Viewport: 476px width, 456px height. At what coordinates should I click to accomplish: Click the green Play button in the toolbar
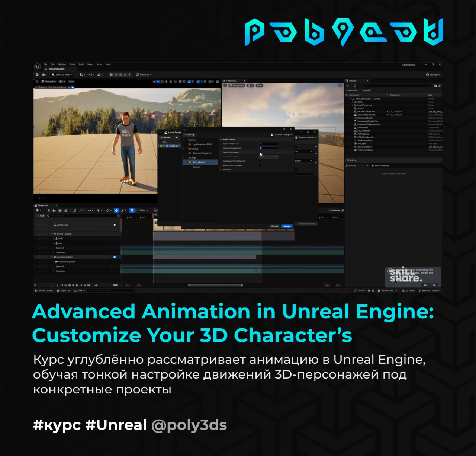tap(111, 75)
